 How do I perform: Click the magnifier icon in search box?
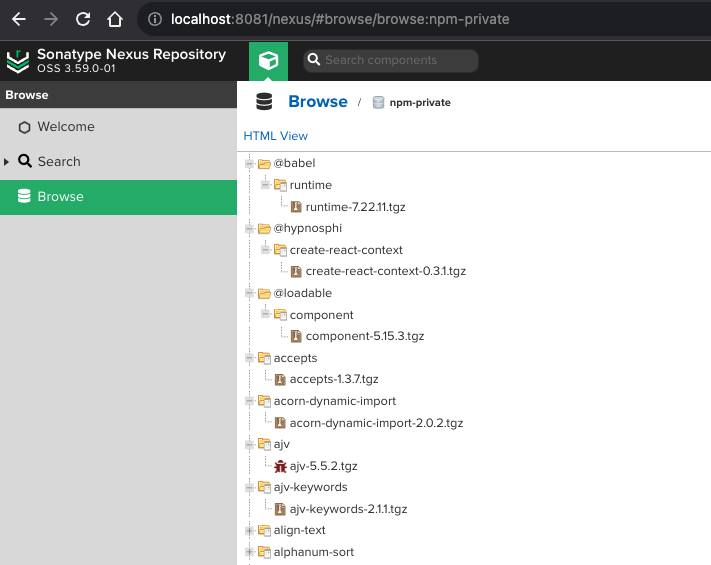tap(313, 60)
